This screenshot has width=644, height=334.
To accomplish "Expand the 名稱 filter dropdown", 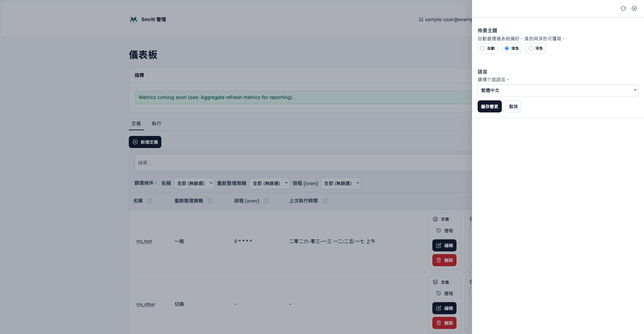I will coord(194,183).
